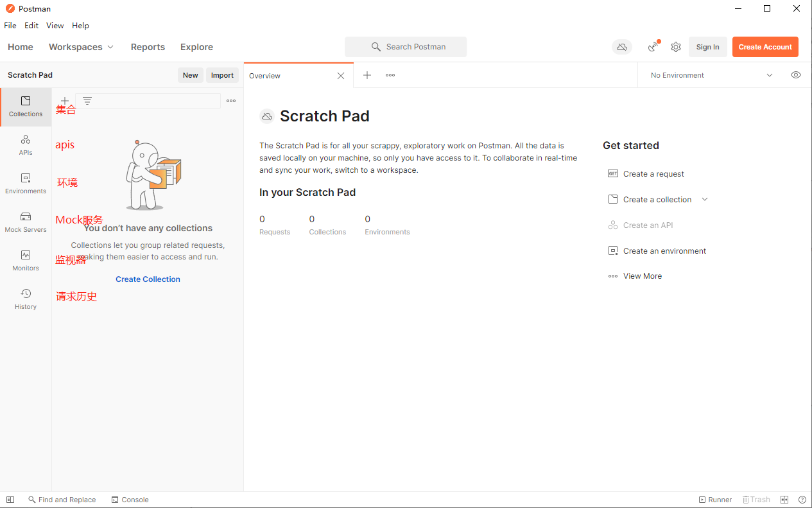View request History in the sidebar
Screen dimensions: 812x508
[26, 299]
